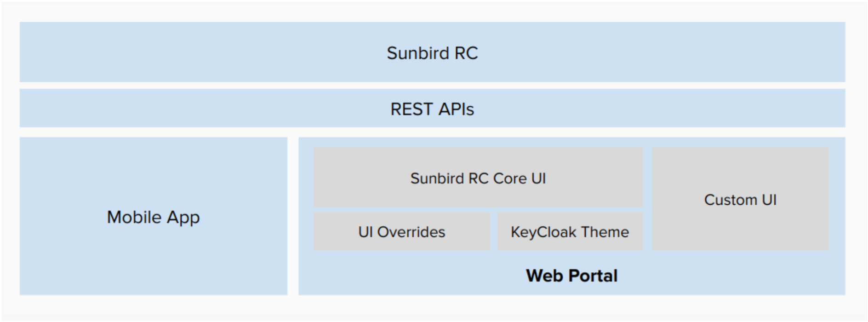Click white gap between Sunbird RC and REST APIs
The image size is (868, 322).
432,86
